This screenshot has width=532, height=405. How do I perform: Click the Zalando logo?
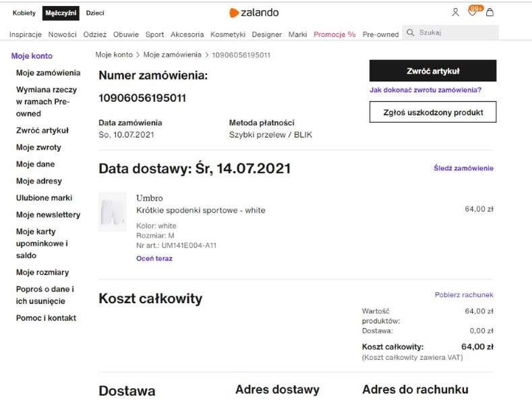pos(254,13)
